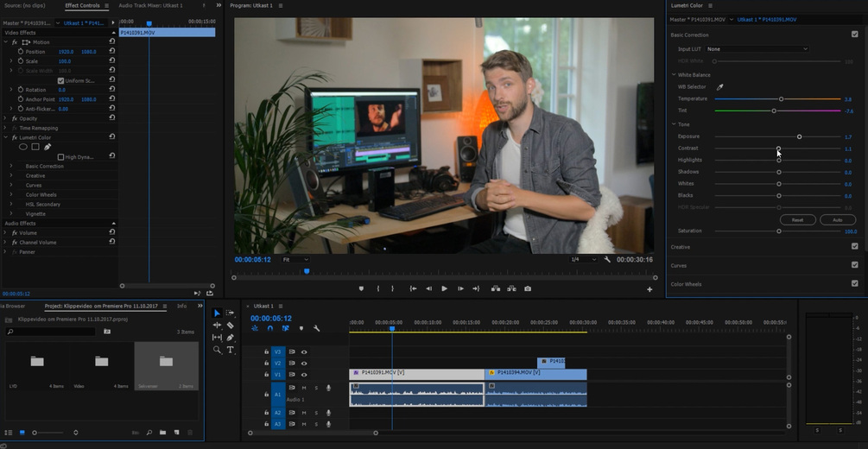The image size is (868, 449).
Task: Step forward one frame
Action: tap(460, 288)
